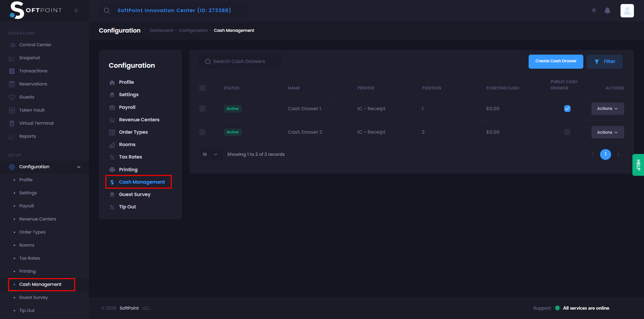
Task: Open the user profile avatar
Action: point(627,11)
